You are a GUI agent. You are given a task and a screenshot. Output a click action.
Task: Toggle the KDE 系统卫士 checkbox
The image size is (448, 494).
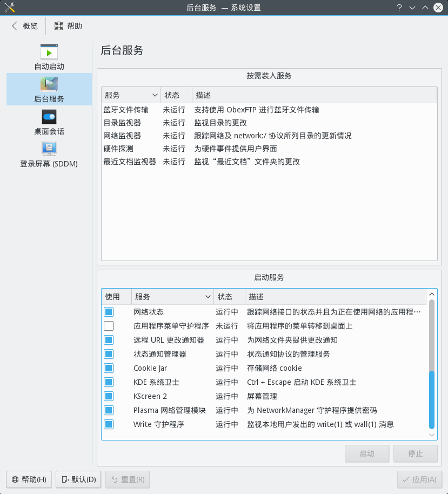109,382
